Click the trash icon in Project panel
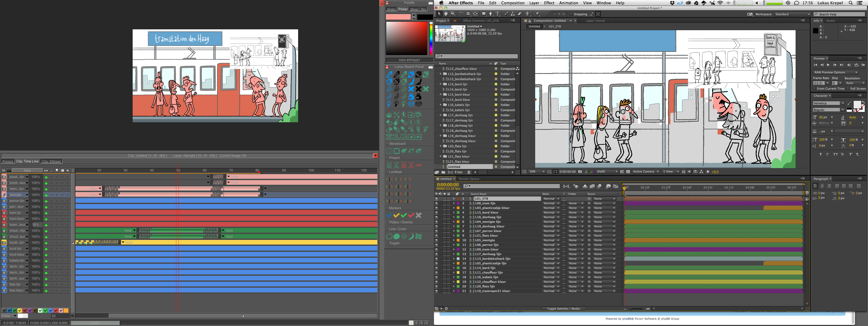This screenshot has width=868, height=326. (x=469, y=172)
